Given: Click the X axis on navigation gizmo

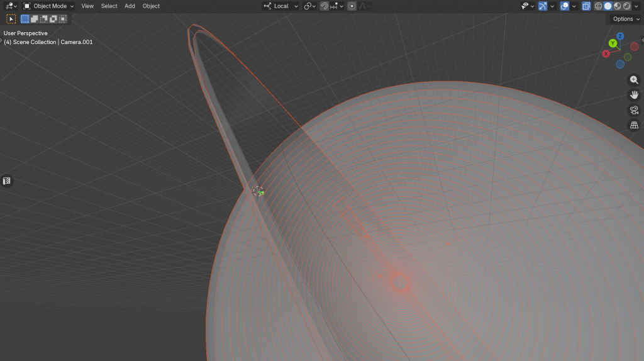Looking at the screenshot, I should [x=606, y=54].
